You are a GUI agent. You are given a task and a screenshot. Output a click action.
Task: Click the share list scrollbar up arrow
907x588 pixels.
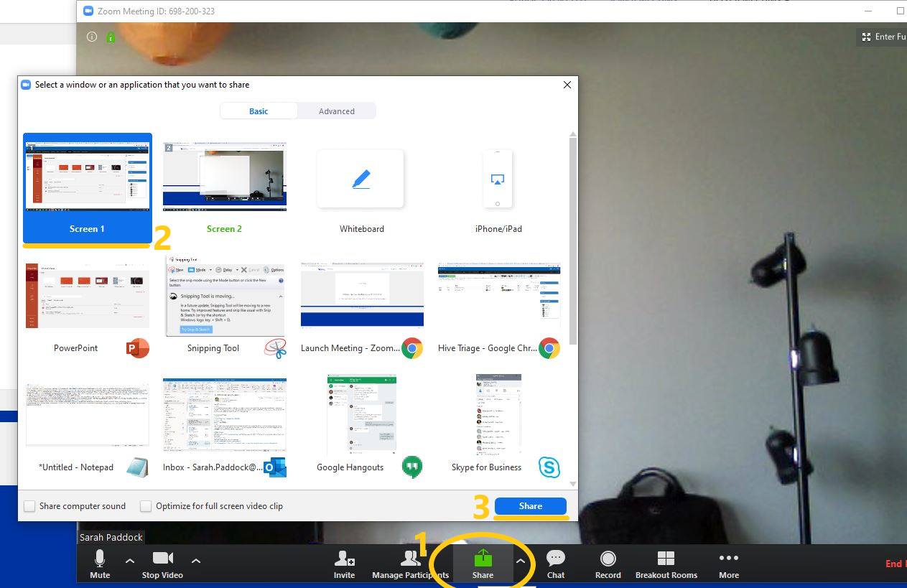point(572,133)
